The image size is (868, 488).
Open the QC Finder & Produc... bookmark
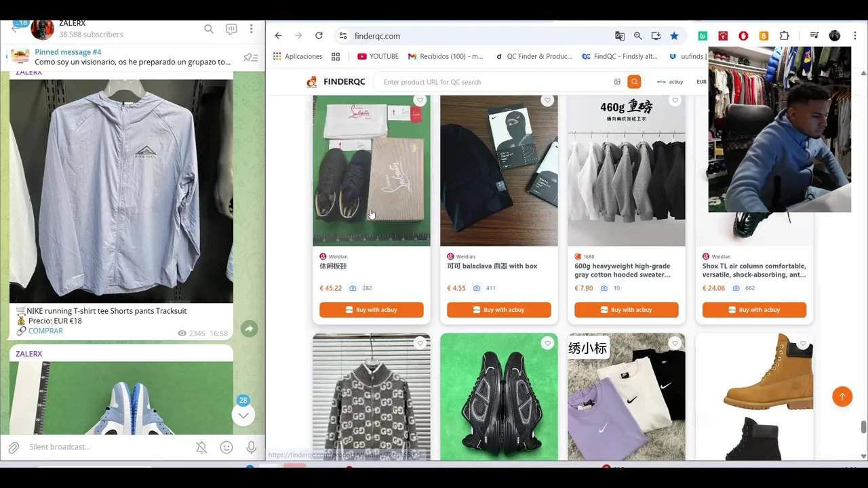click(534, 56)
